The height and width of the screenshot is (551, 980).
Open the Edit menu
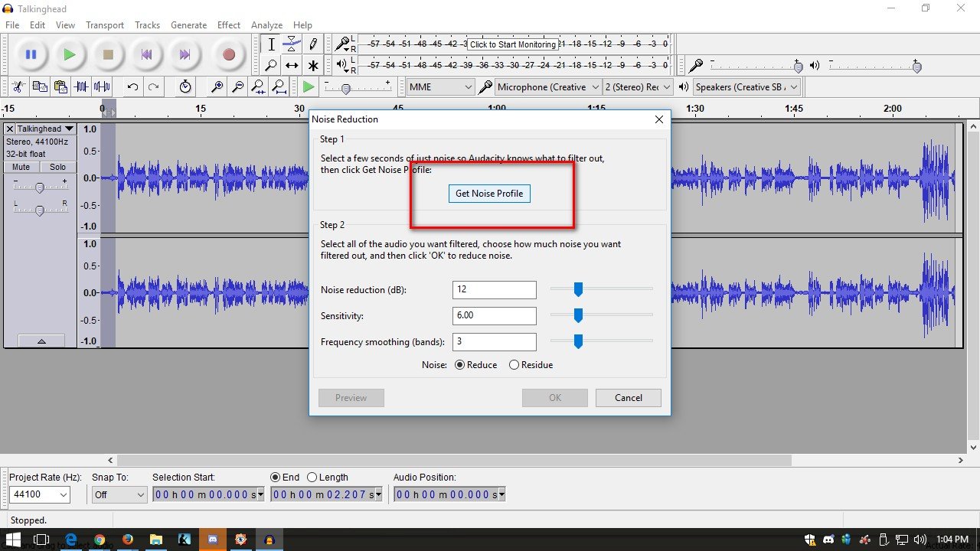tap(38, 25)
